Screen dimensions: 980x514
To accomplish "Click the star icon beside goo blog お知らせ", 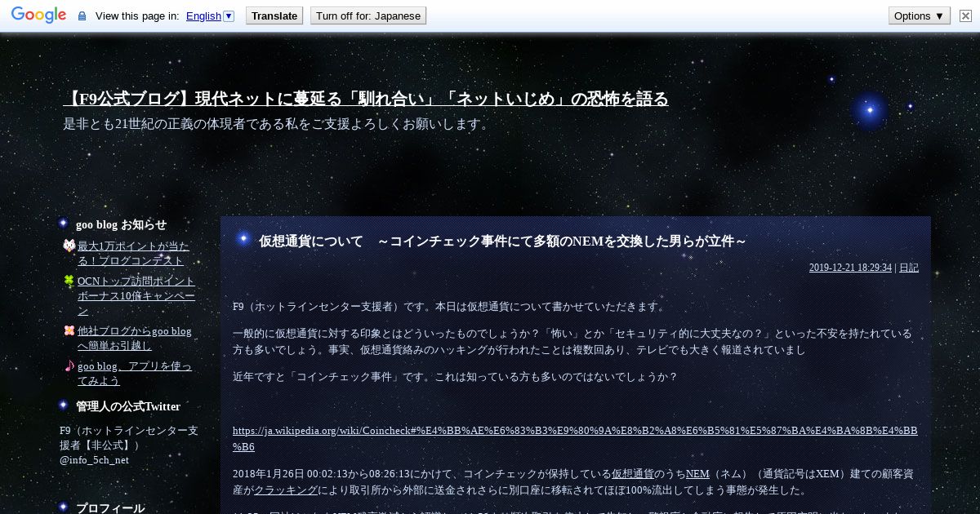I will 64,223.
